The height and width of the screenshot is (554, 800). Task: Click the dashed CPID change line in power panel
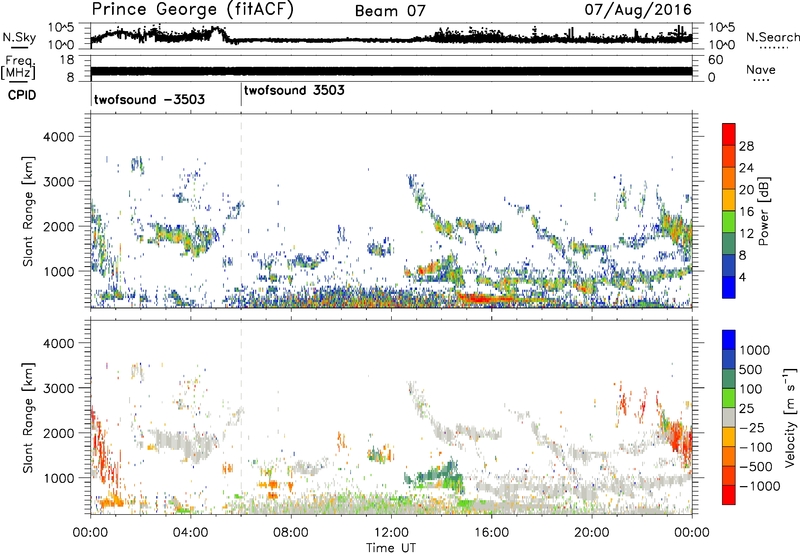241,210
